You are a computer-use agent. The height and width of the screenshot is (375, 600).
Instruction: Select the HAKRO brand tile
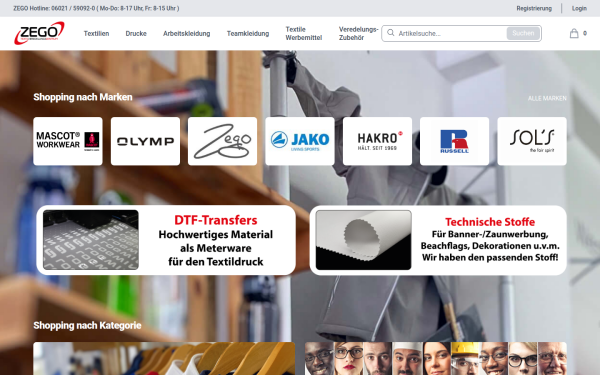[377, 141]
